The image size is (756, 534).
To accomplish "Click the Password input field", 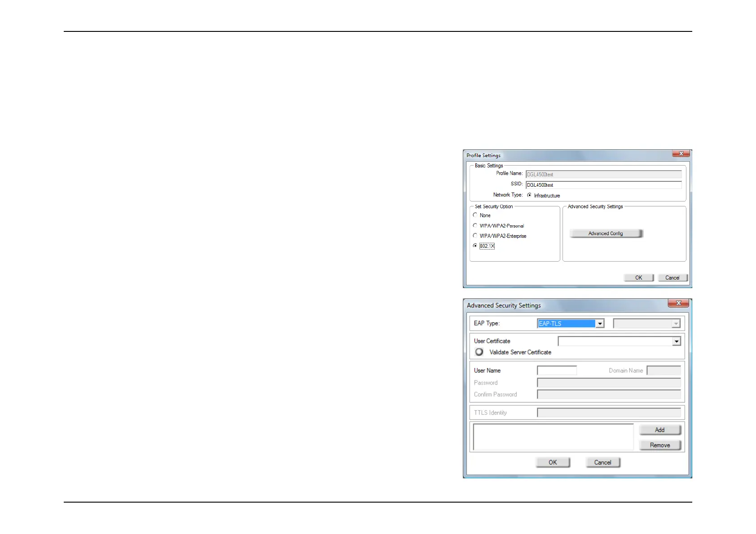I will 609,383.
